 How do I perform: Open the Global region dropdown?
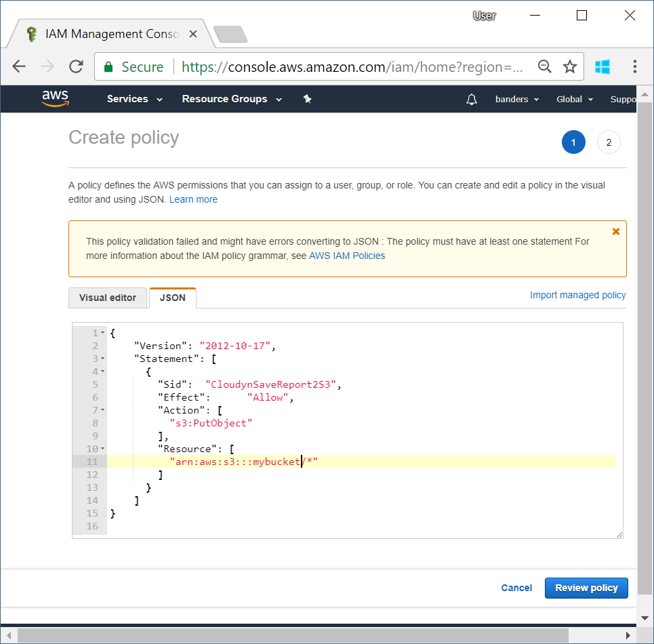[x=574, y=99]
